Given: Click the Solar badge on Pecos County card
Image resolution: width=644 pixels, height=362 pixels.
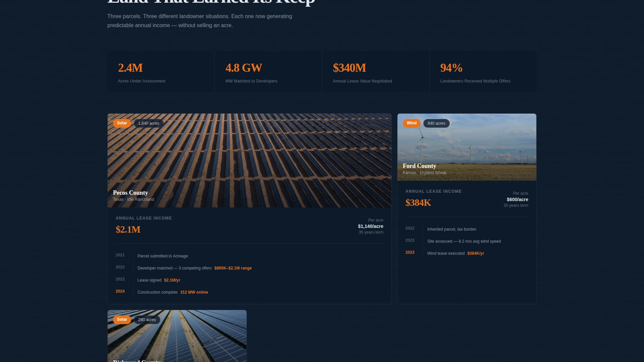Looking at the screenshot, I should (x=122, y=123).
